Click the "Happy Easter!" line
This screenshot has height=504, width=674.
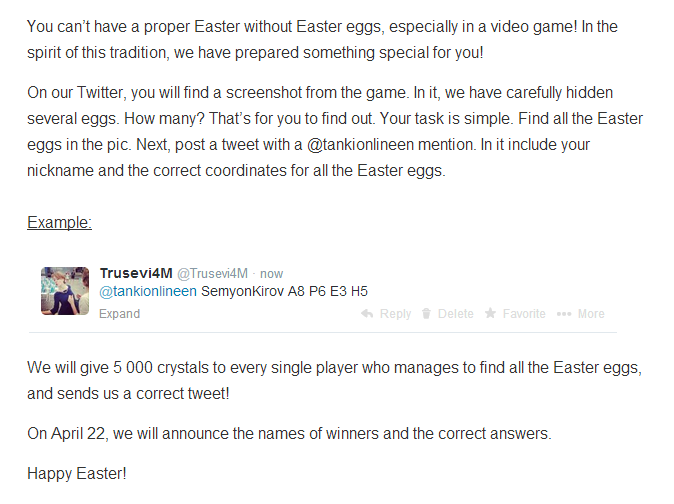(x=77, y=473)
